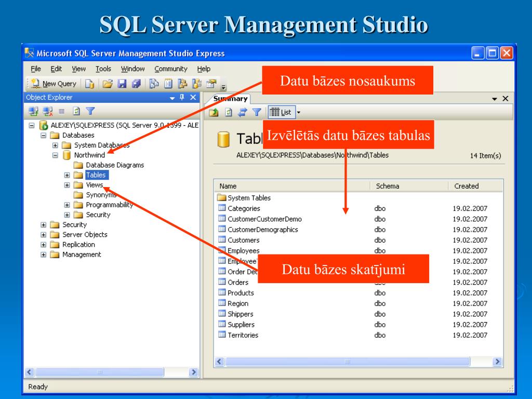Open the Tools menu
This screenshot has width=532, height=399.
tap(103, 69)
